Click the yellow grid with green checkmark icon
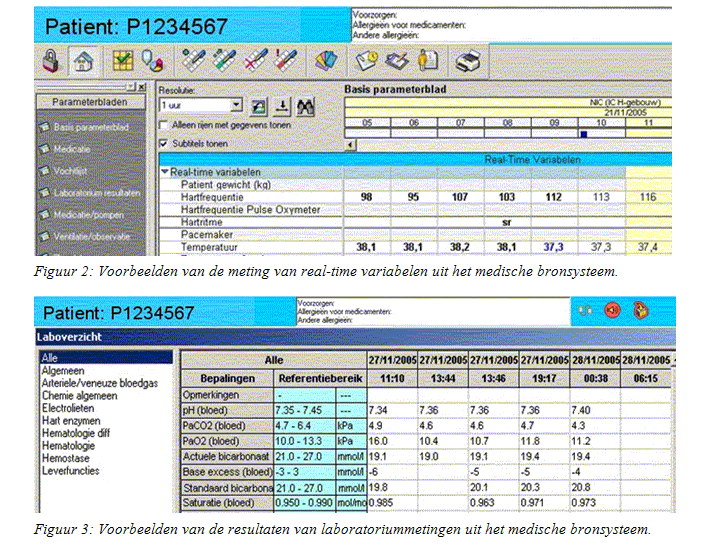 (122, 60)
